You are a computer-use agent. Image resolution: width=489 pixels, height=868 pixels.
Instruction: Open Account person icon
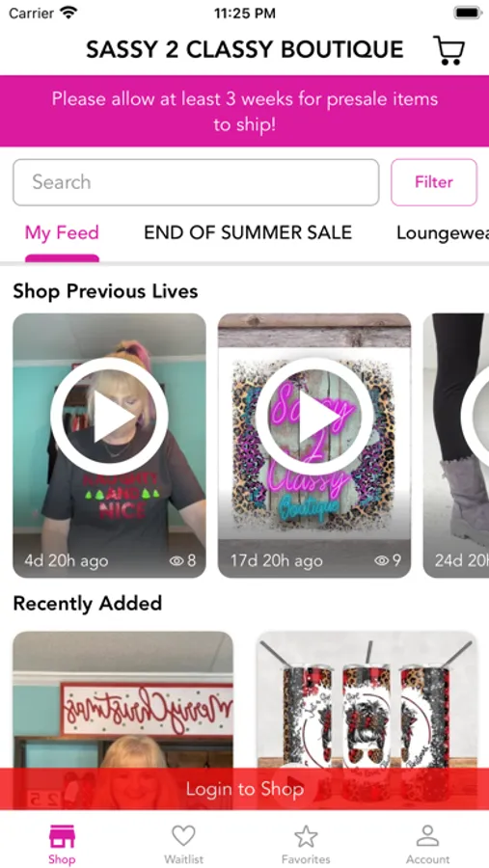point(427,836)
